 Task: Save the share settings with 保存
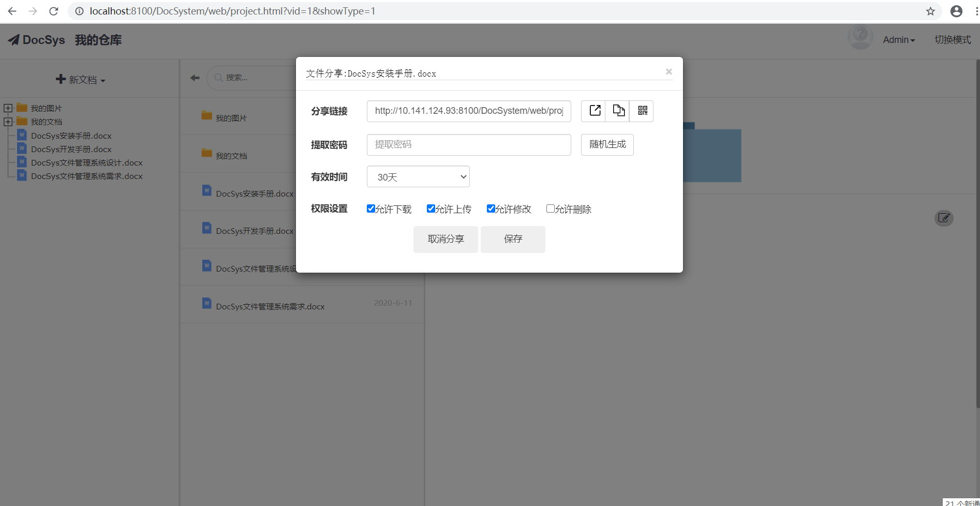[x=513, y=239]
